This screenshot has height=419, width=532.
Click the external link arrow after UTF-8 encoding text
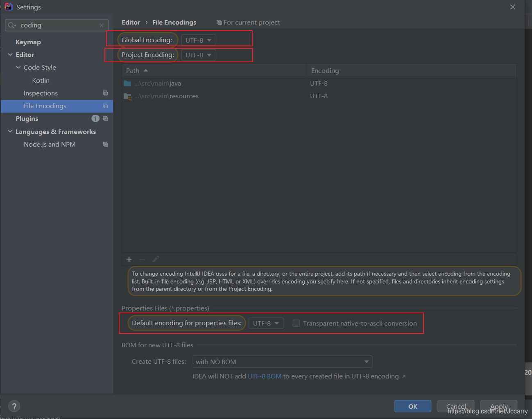[x=403, y=376]
